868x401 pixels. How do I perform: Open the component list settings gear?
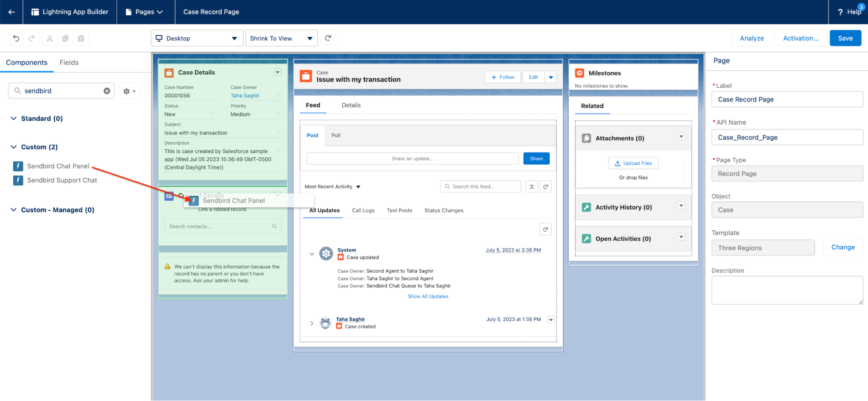[129, 91]
